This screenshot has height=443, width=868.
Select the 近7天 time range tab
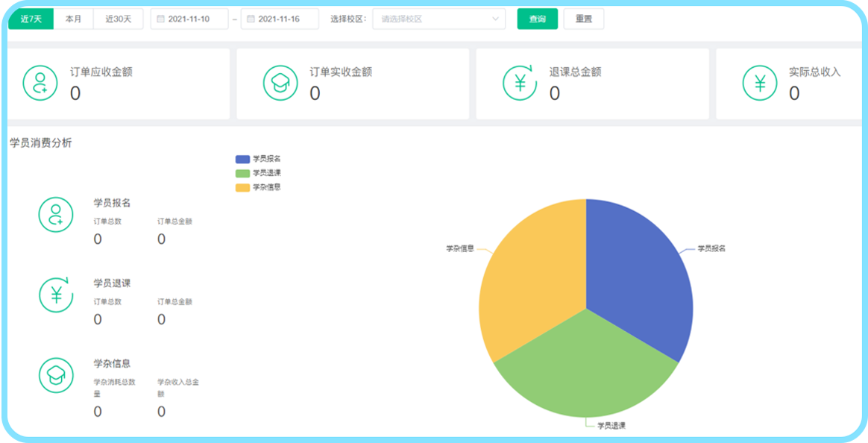[31, 19]
